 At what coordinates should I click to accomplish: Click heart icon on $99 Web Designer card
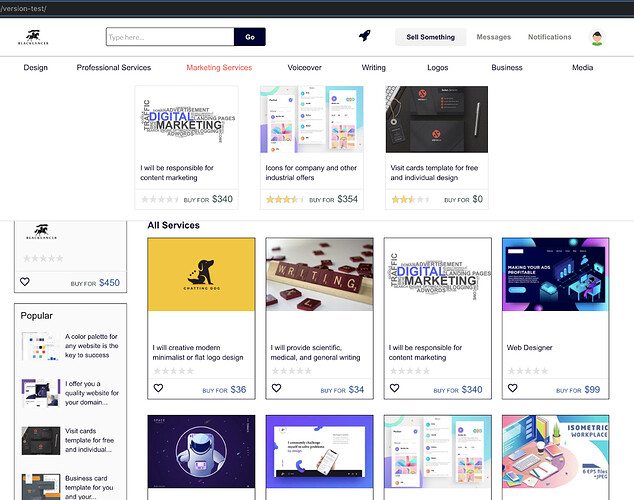tap(512, 388)
